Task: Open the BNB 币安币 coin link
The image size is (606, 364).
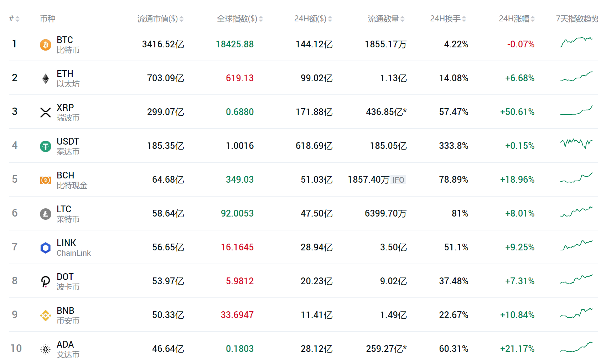Action: pyautogui.click(x=68, y=316)
